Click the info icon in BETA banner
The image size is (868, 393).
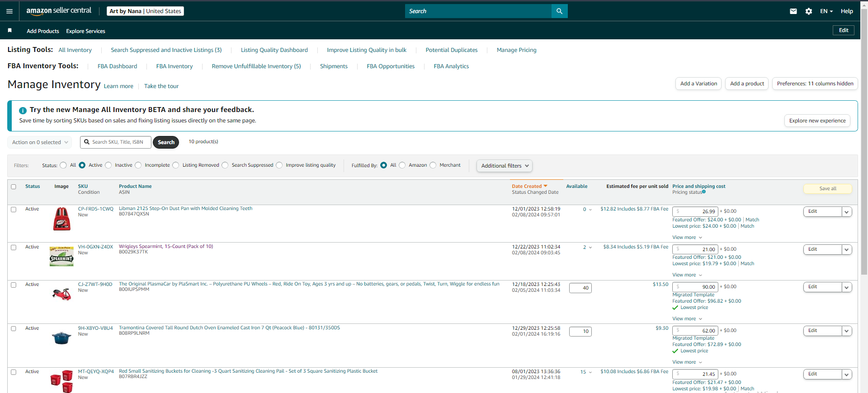tap(23, 110)
